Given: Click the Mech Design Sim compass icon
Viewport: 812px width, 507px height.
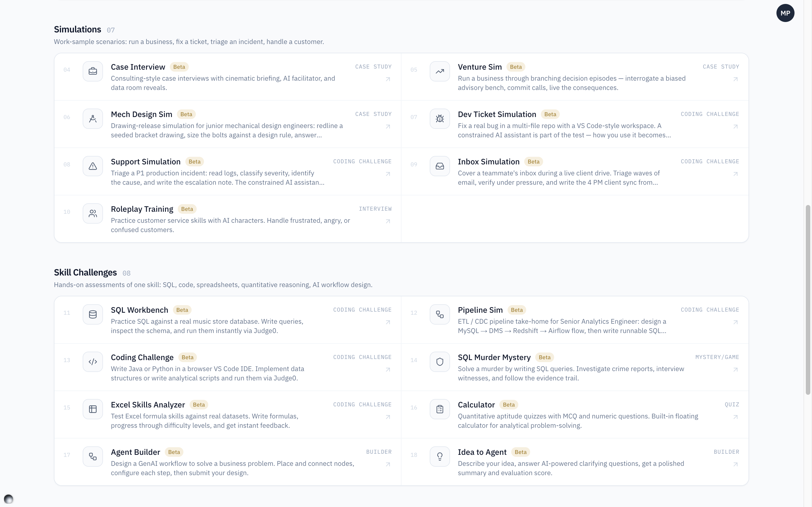Looking at the screenshot, I should tap(93, 119).
